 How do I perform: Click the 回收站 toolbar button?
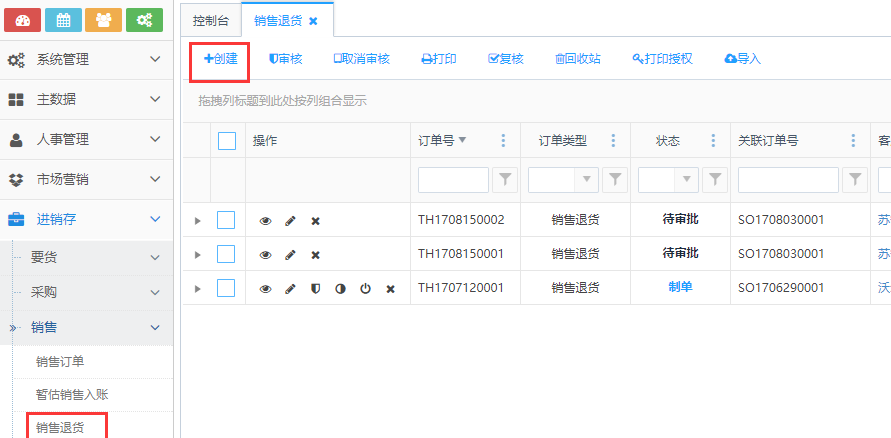click(x=578, y=59)
